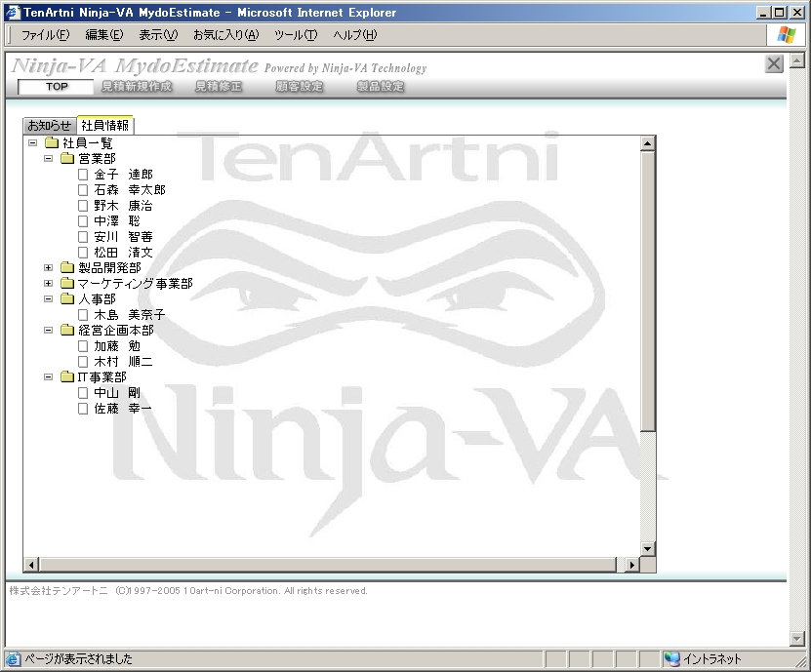811x672 pixels.
Task: Select the IT事業部 department label
Action: pyautogui.click(x=101, y=376)
